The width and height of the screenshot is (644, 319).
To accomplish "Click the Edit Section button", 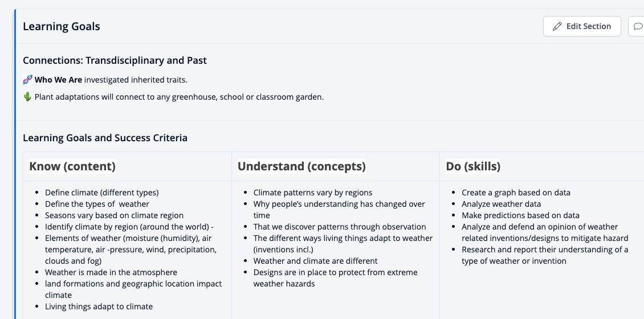I will pyautogui.click(x=582, y=26).
